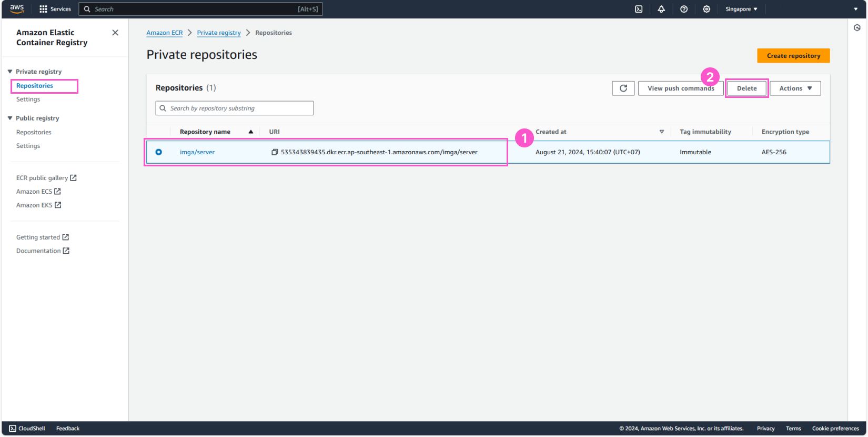The image size is (868, 437).
Task: Go to Private registry breadcrumb
Action: [x=219, y=33]
